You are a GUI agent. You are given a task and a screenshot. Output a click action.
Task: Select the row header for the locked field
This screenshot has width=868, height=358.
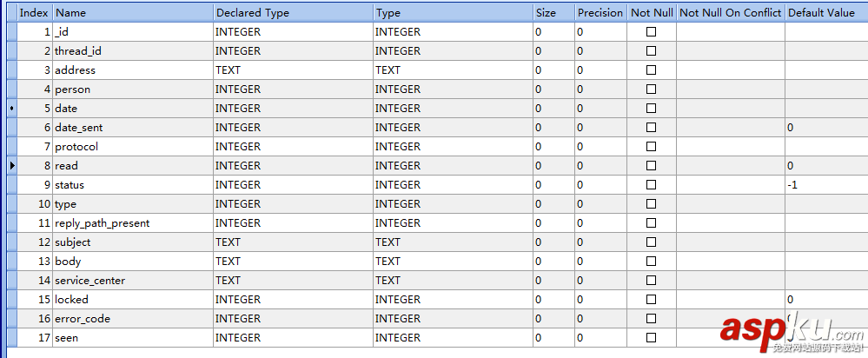[x=11, y=300]
